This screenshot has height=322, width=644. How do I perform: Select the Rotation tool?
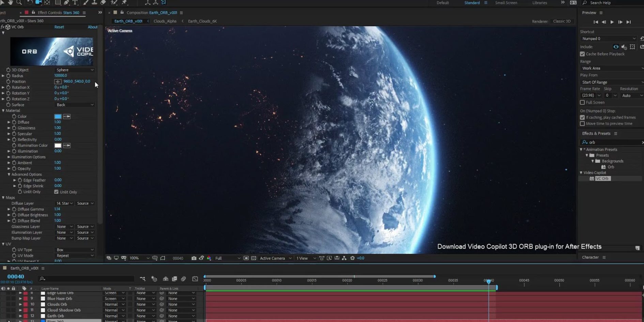point(30,2)
